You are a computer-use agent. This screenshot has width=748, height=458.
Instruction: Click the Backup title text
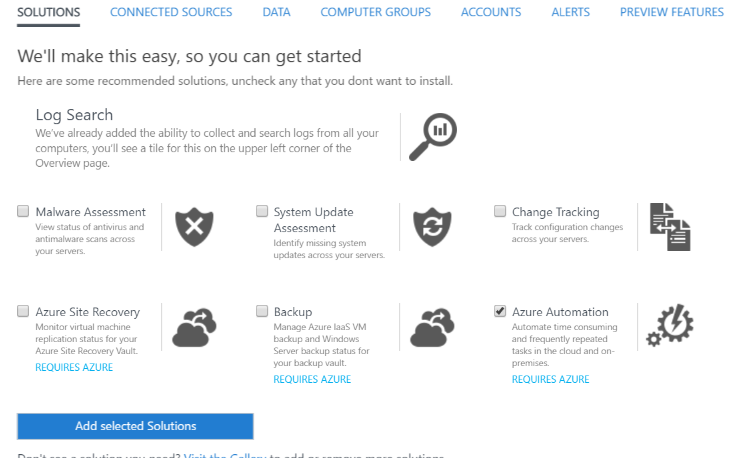pos(293,312)
